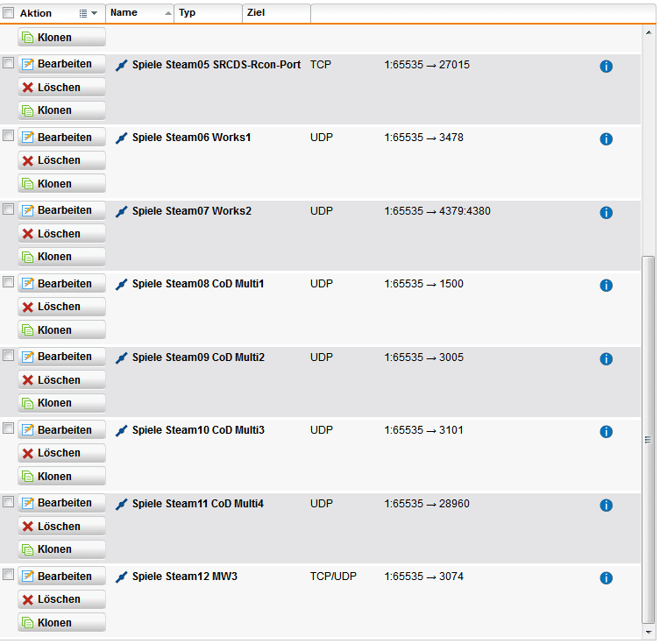The height and width of the screenshot is (644, 660).
Task: Toggle the select-all checkbox in header
Action: coord(9,13)
